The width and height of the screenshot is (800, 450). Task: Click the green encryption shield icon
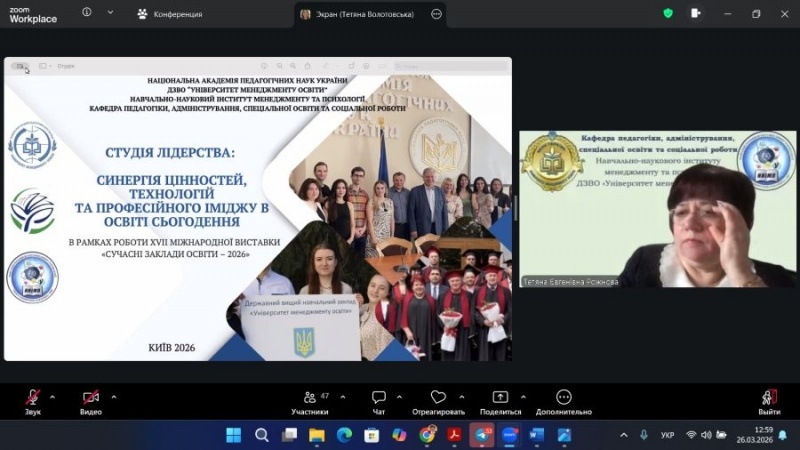tap(668, 14)
